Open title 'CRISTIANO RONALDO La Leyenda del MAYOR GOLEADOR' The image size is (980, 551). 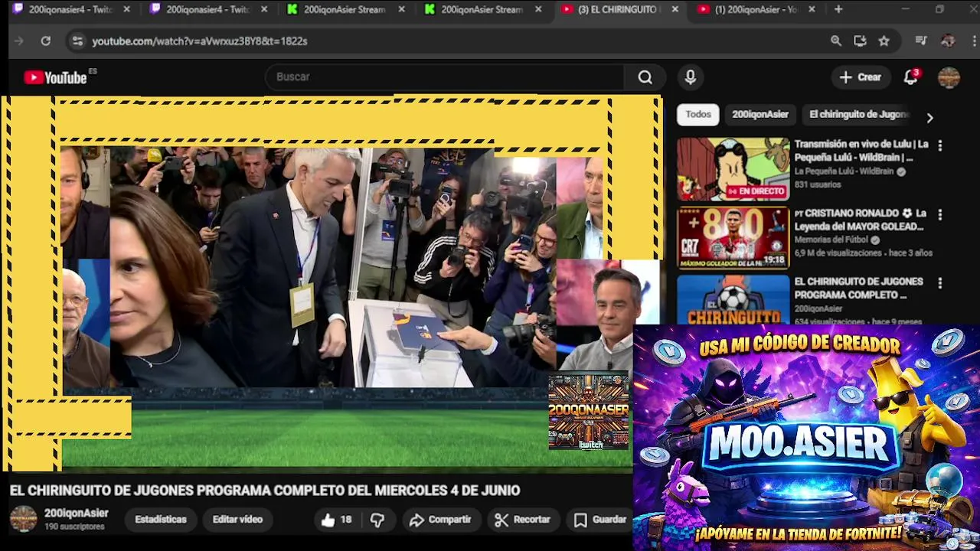pos(861,220)
